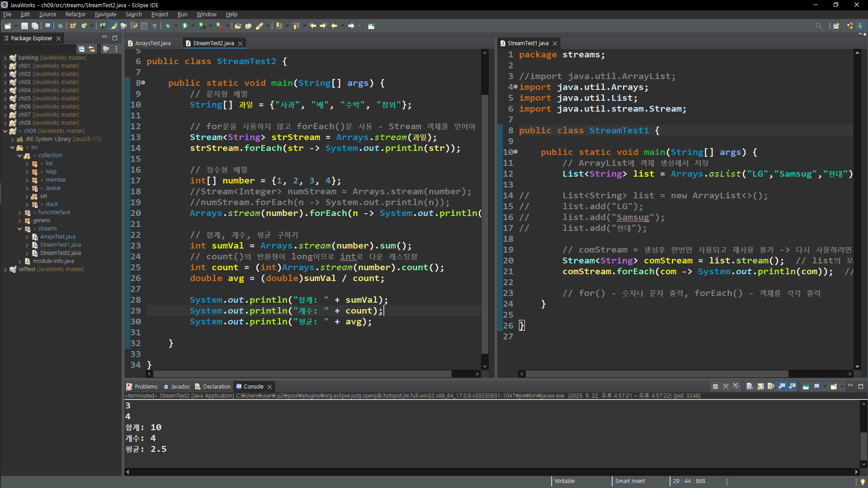Click the toolbar Search magnifier icon
868x488 pixels.
tap(818, 26)
